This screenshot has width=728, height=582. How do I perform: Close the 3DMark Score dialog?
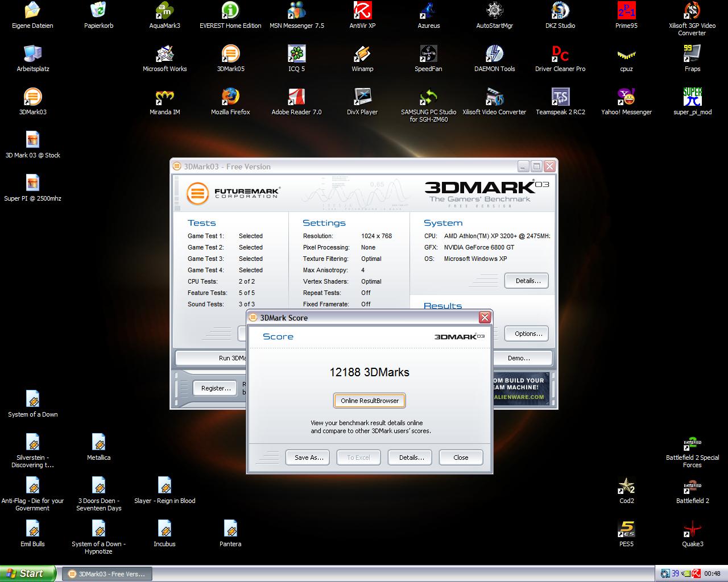pyautogui.click(x=485, y=317)
